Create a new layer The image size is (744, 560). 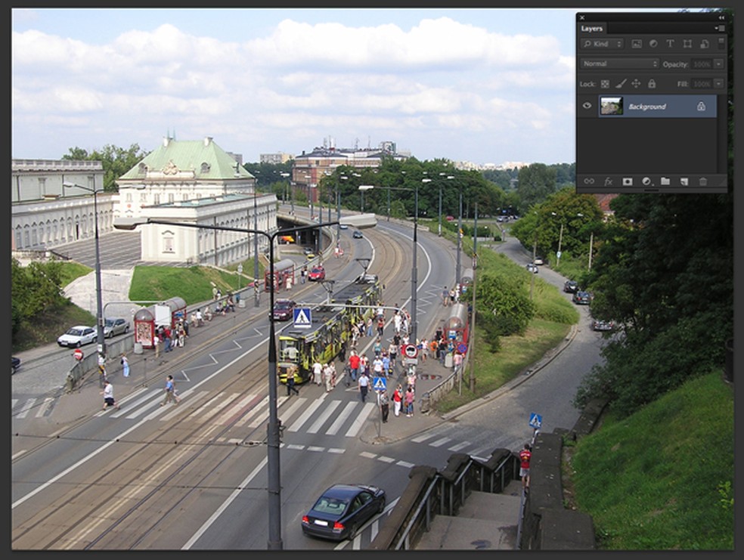tap(684, 181)
